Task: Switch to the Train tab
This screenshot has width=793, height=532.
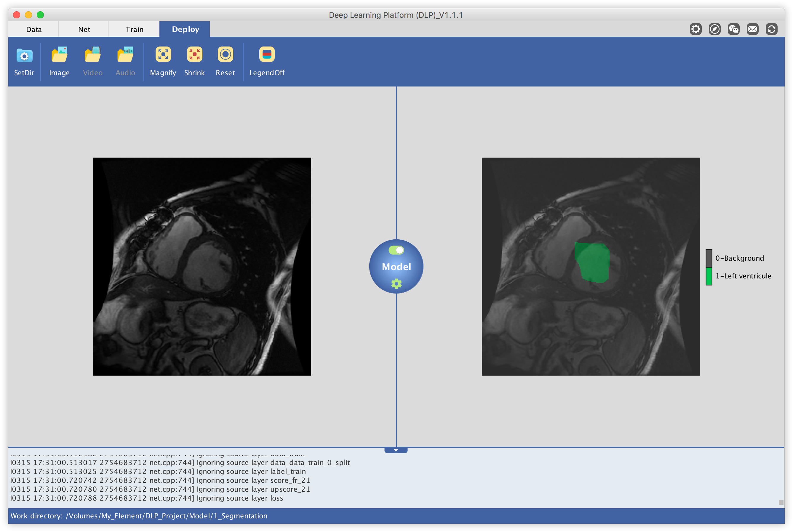Action: (134, 30)
